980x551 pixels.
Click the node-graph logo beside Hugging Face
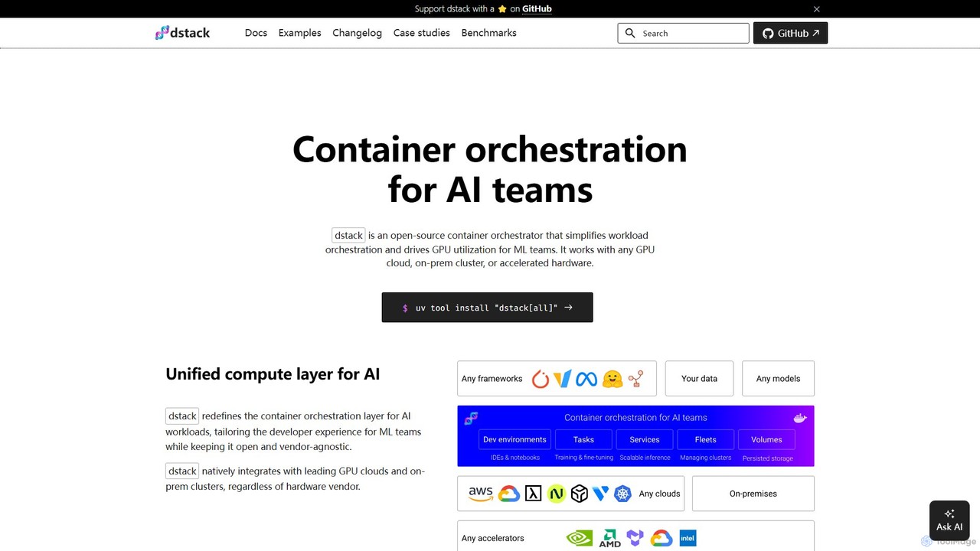[635, 379]
